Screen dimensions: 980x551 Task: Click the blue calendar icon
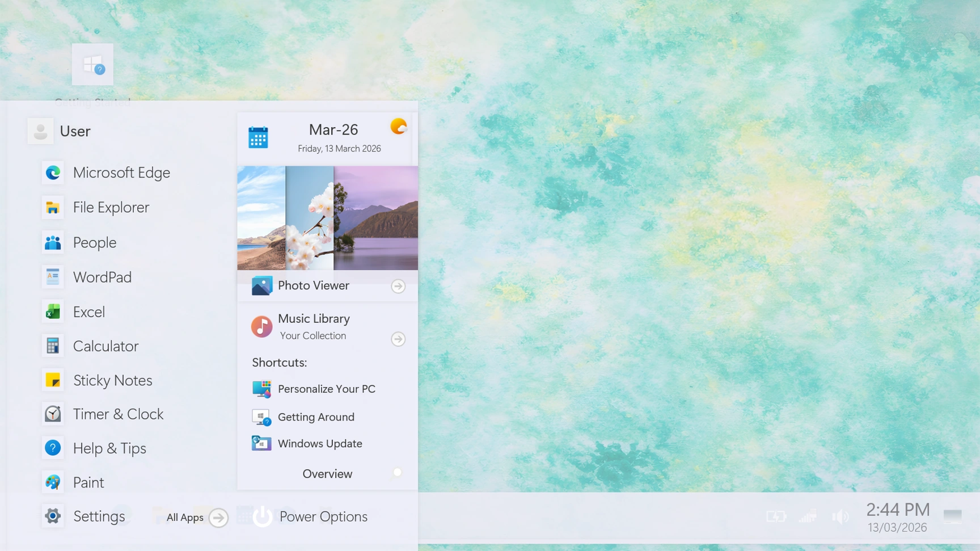(x=258, y=137)
